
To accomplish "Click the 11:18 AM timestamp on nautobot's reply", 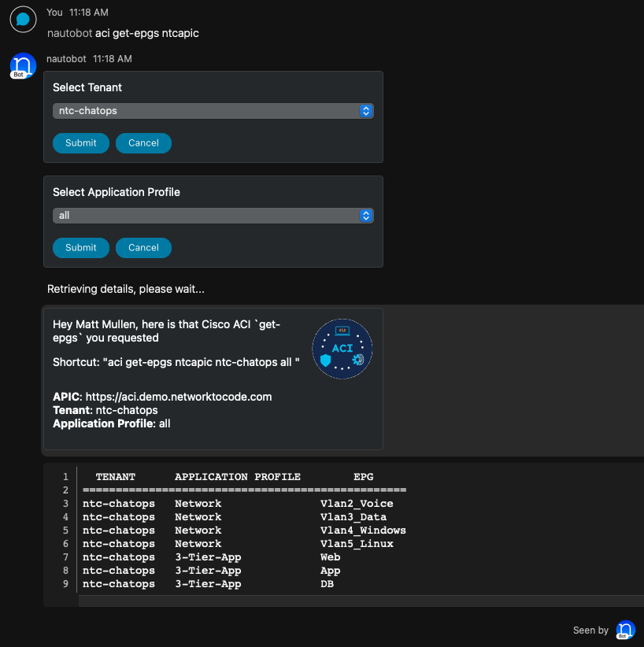I will [x=113, y=59].
